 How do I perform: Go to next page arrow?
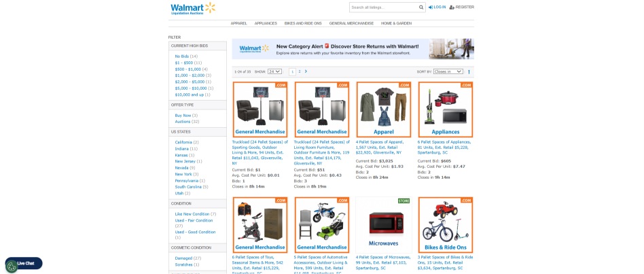click(306, 71)
